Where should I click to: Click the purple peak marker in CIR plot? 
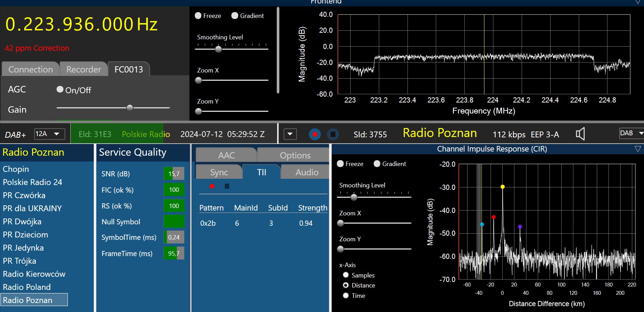[520, 227]
